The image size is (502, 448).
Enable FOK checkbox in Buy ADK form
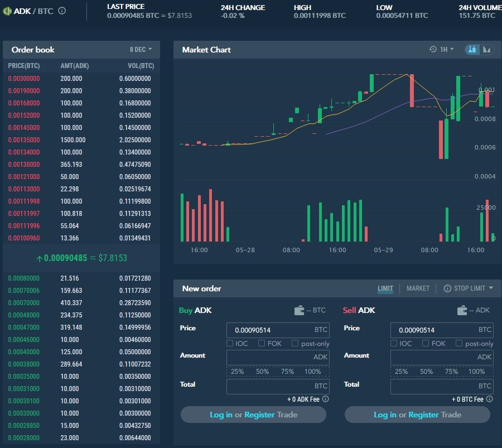point(262,343)
